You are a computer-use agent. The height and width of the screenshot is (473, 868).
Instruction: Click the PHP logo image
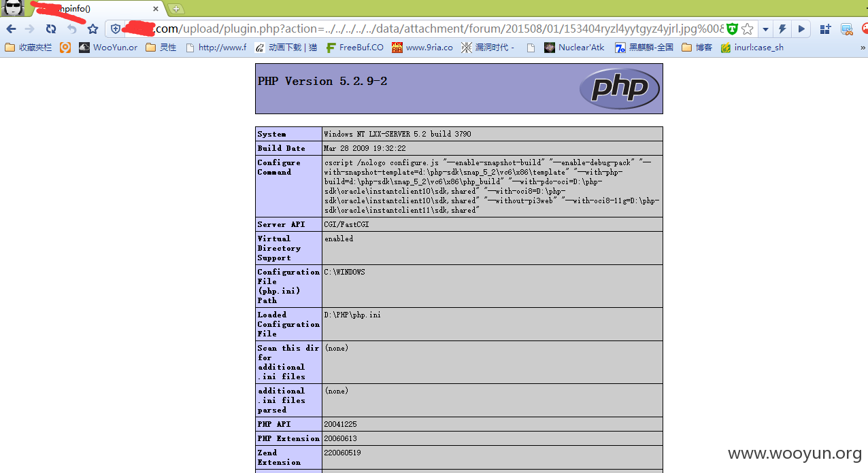click(619, 88)
